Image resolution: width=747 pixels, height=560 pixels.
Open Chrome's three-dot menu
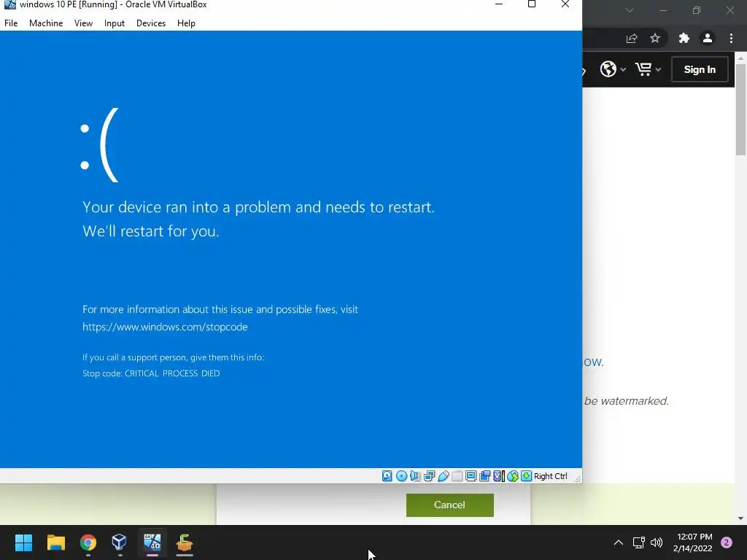(731, 38)
